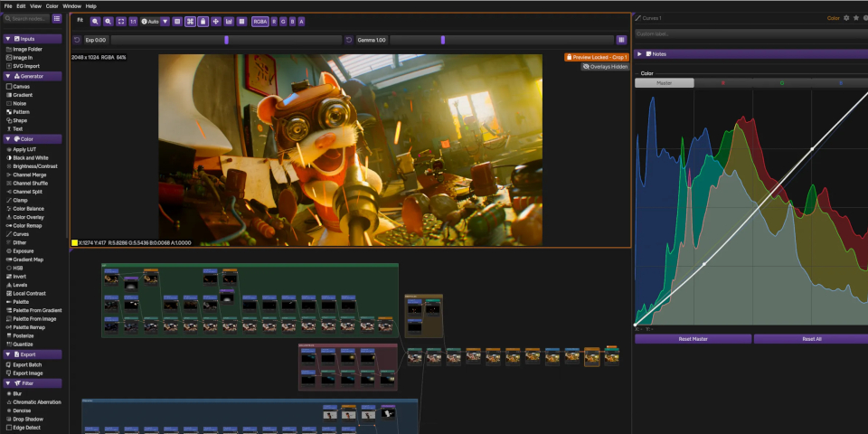Click the icon left of command symbol
Screen dimensions: 868x434
[177, 22]
